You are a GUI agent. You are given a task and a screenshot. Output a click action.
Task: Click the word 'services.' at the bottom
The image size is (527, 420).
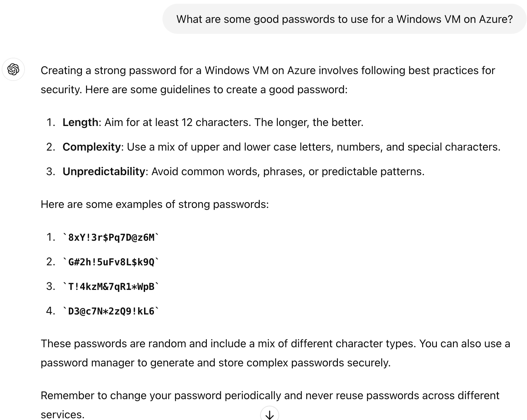click(x=62, y=414)
